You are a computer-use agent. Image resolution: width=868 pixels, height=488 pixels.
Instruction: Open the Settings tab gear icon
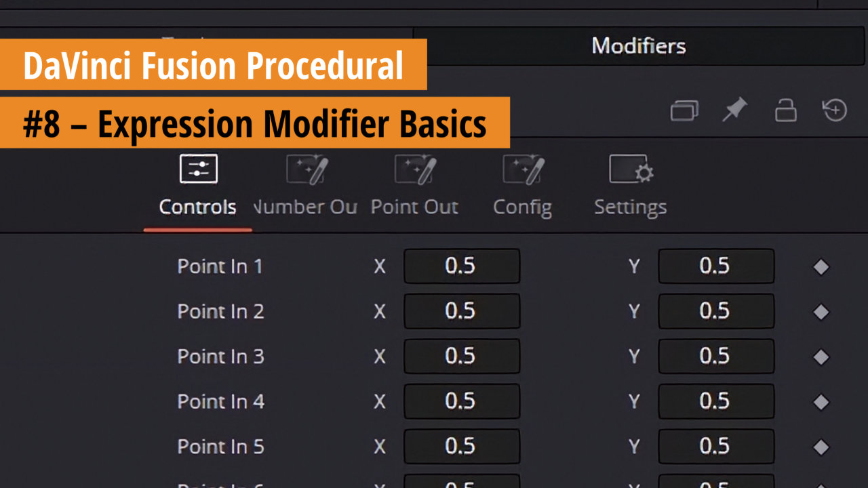(x=631, y=169)
